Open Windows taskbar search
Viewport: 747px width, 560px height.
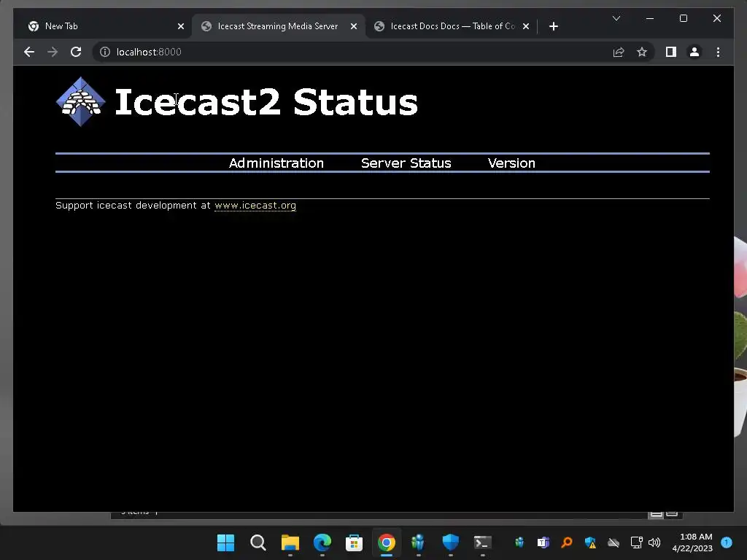[258, 542]
